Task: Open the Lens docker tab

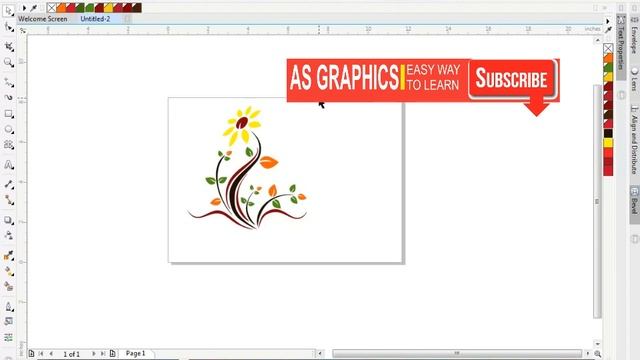Action: pos(634,79)
